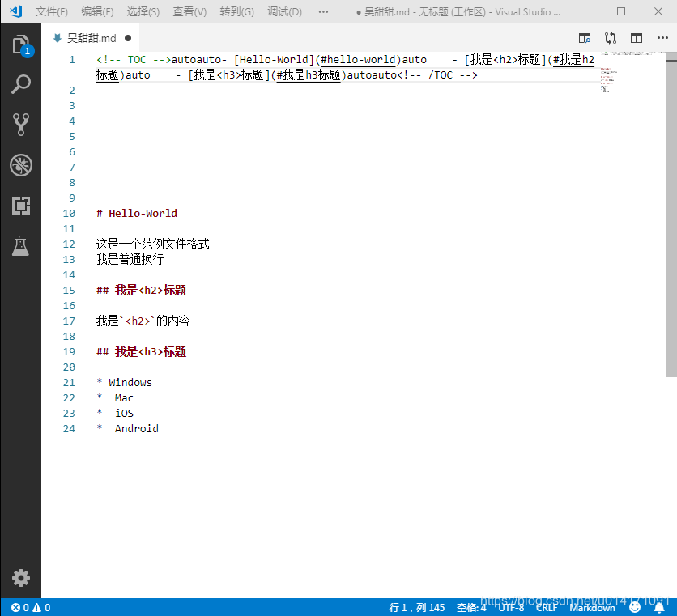Open the 转到(G) menu
This screenshot has height=616, width=677.
click(x=236, y=11)
